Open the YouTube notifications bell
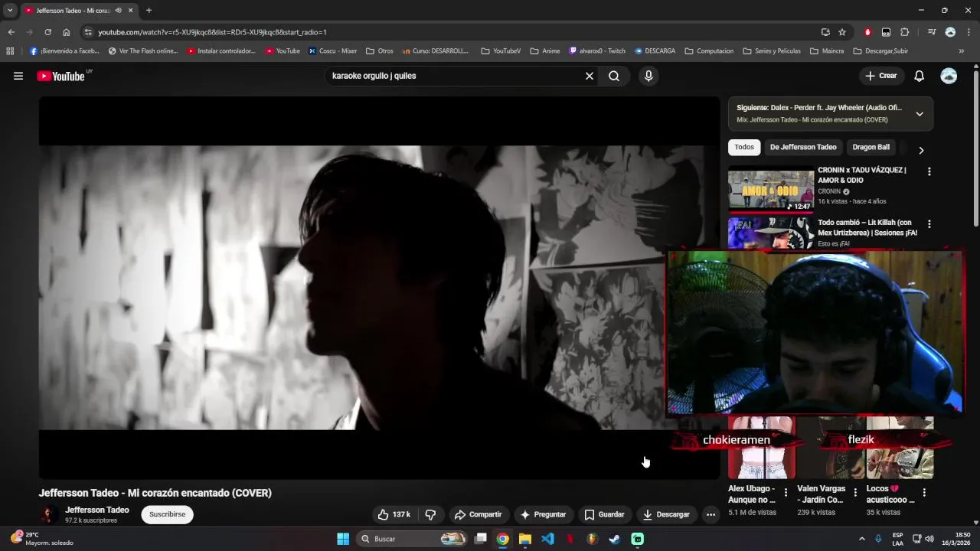The width and height of the screenshot is (980, 551). coord(920,76)
